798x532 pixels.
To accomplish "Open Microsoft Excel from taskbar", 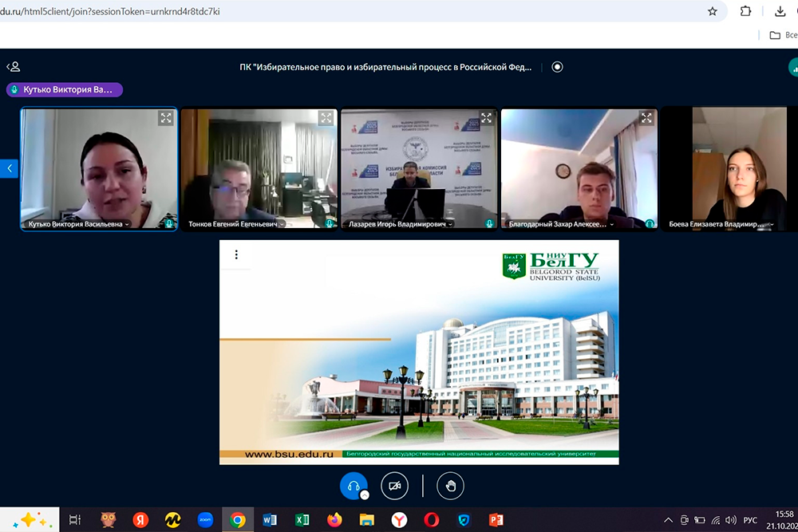I will click(x=302, y=520).
